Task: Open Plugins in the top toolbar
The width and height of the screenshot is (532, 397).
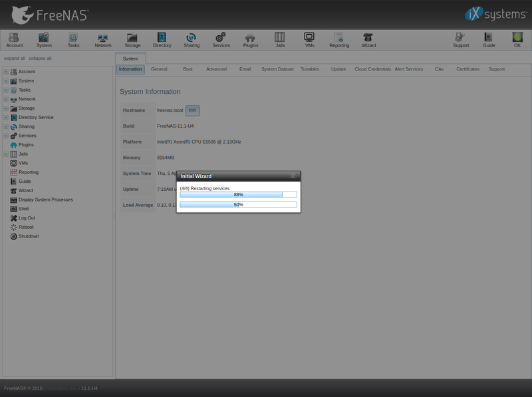Action: click(251, 40)
